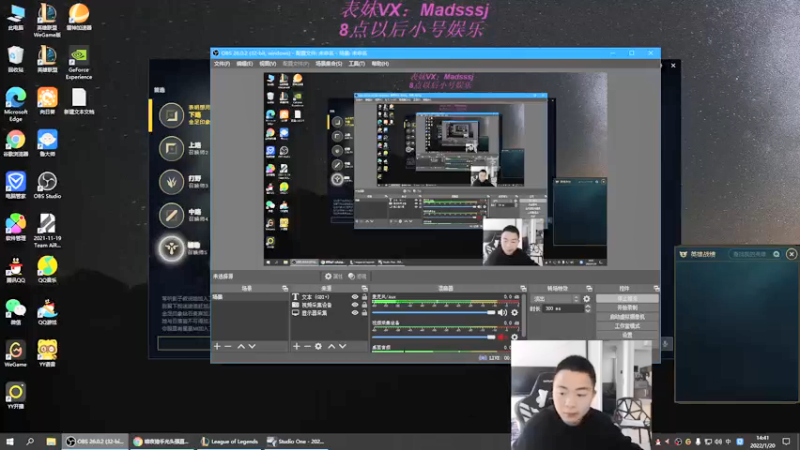
Task: Move scene down with Scenes panel arrow
Action: point(252,346)
